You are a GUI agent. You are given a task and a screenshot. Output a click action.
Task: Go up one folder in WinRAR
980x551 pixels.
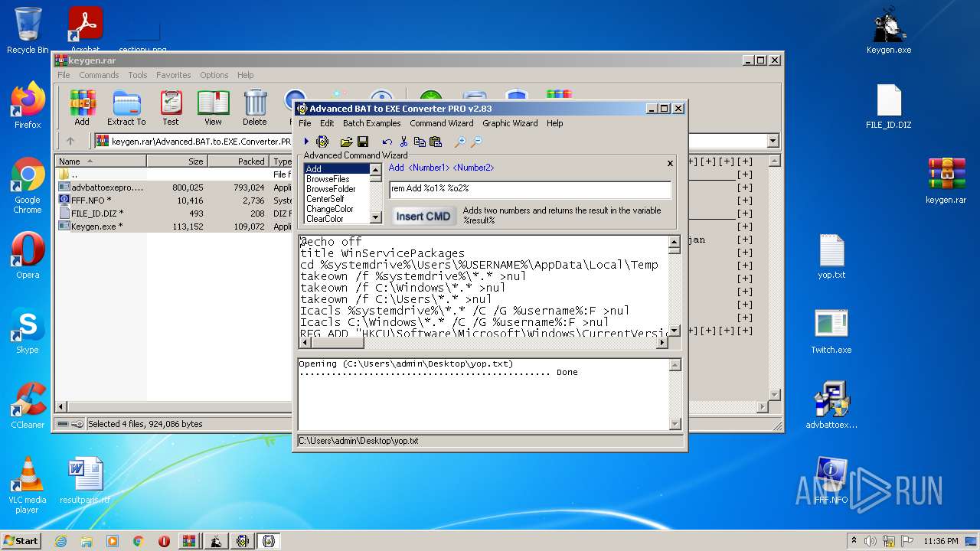(70, 141)
